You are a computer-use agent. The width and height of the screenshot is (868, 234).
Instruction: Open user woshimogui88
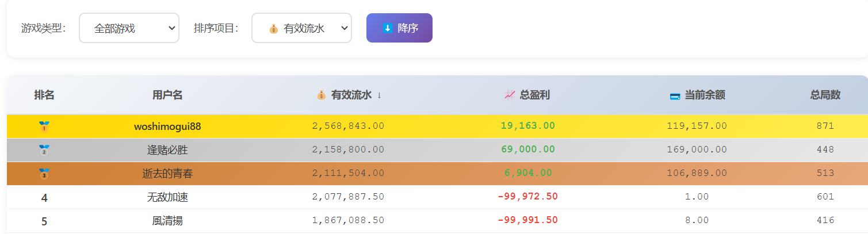[167, 126]
